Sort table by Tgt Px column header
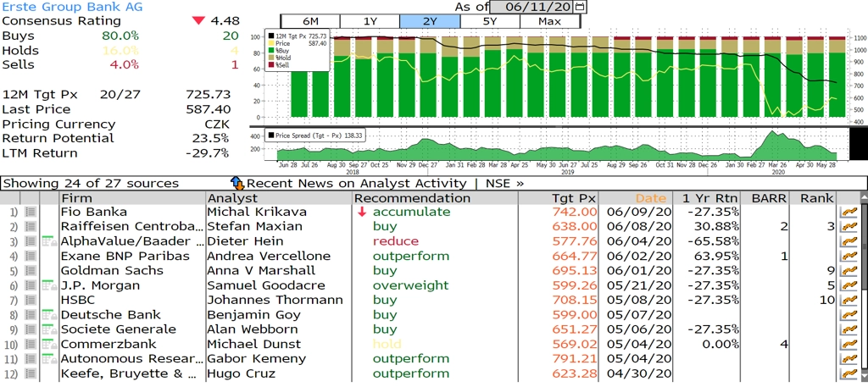The height and width of the screenshot is (387, 868). [558, 198]
